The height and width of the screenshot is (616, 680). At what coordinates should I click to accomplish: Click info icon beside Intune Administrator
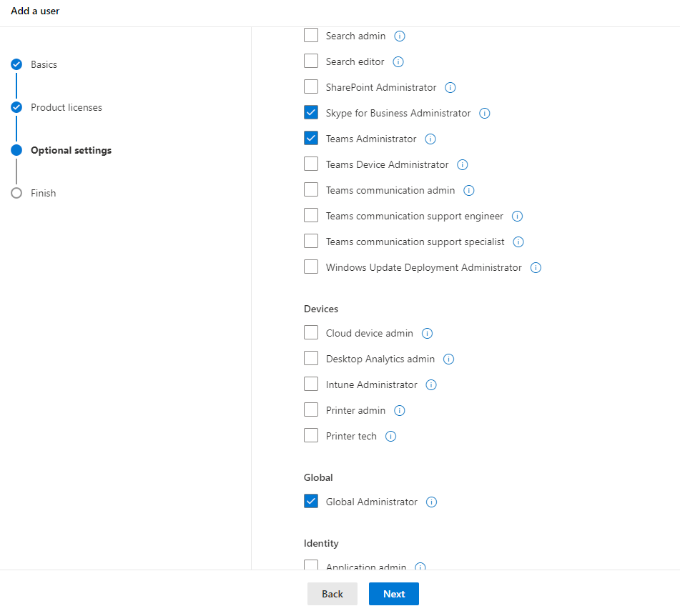(431, 385)
